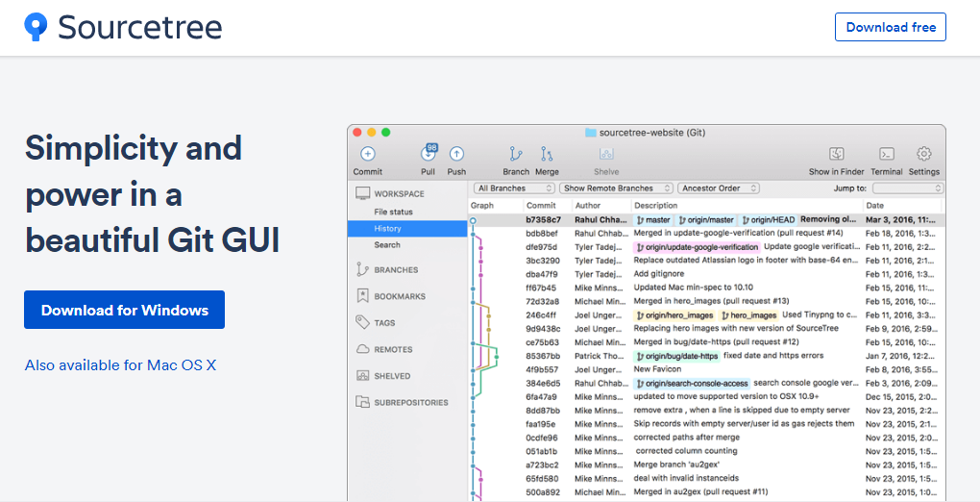Click the Shelve toolbar icon
980x502 pixels.
pyautogui.click(x=605, y=153)
